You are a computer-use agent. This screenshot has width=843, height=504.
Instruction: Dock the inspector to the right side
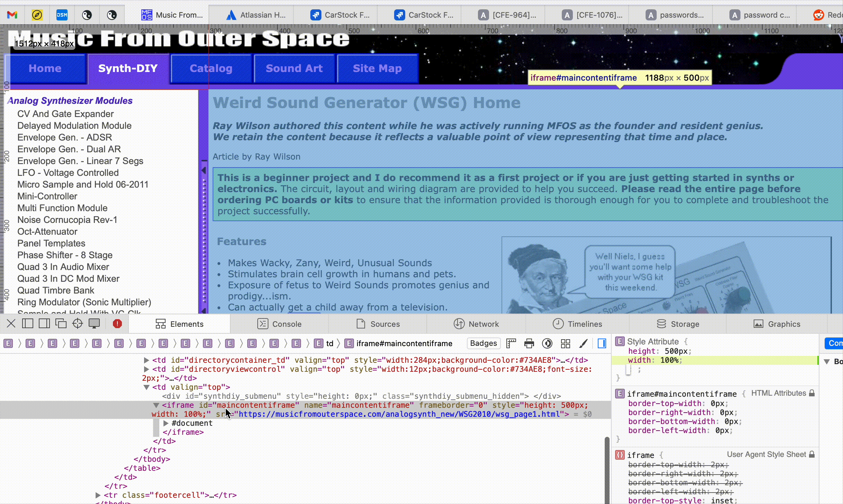44,324
